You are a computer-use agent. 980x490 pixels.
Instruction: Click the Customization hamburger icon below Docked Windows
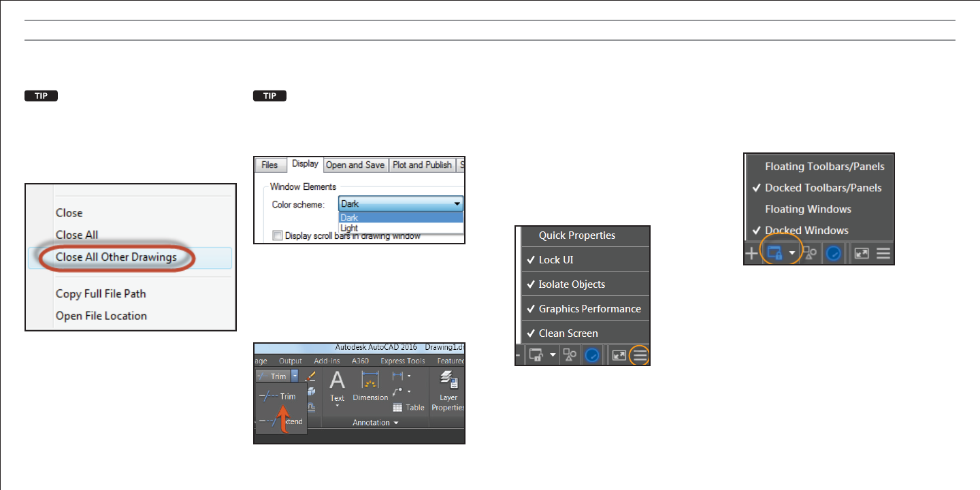(x=883, y=253)
